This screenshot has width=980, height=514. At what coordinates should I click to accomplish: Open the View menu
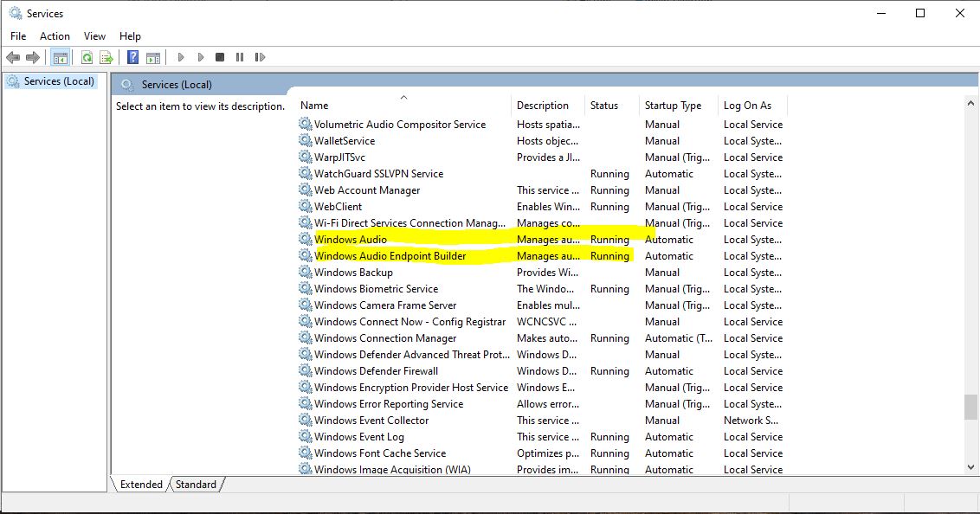94,35
